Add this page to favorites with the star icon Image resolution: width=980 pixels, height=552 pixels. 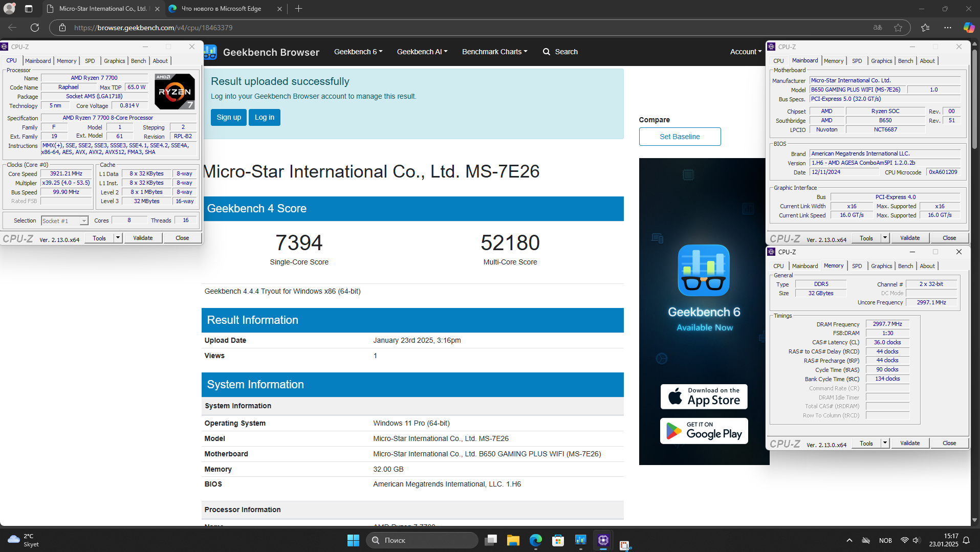tap(898, 28)
